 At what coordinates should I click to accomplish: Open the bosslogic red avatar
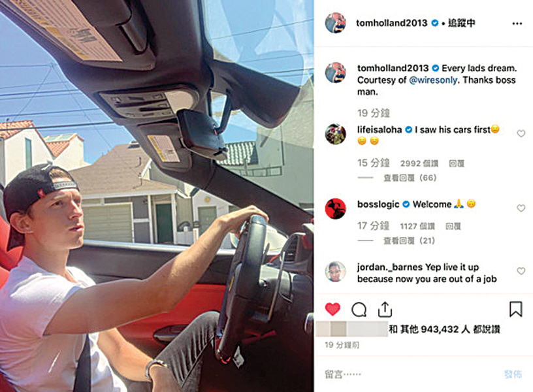pos(336,208)
